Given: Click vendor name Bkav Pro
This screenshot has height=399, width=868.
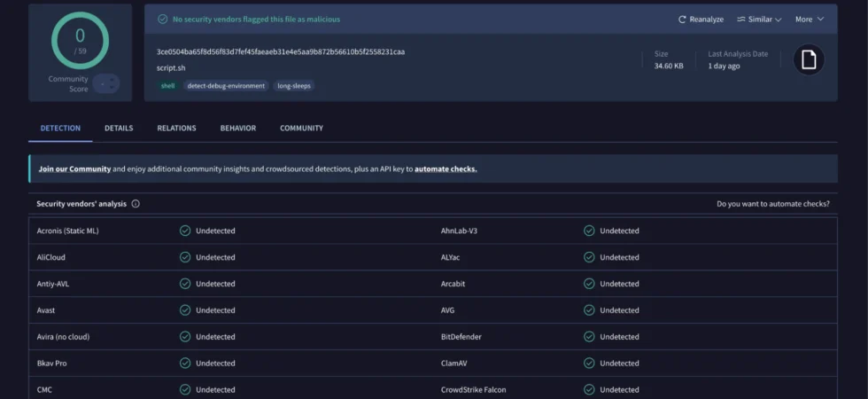Looking at the screenshot, I should pyautogui.click(x=51, y=364).
